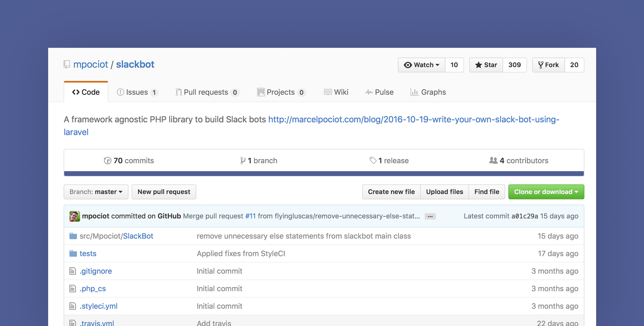Star the slackbot repository

[486, 65]
